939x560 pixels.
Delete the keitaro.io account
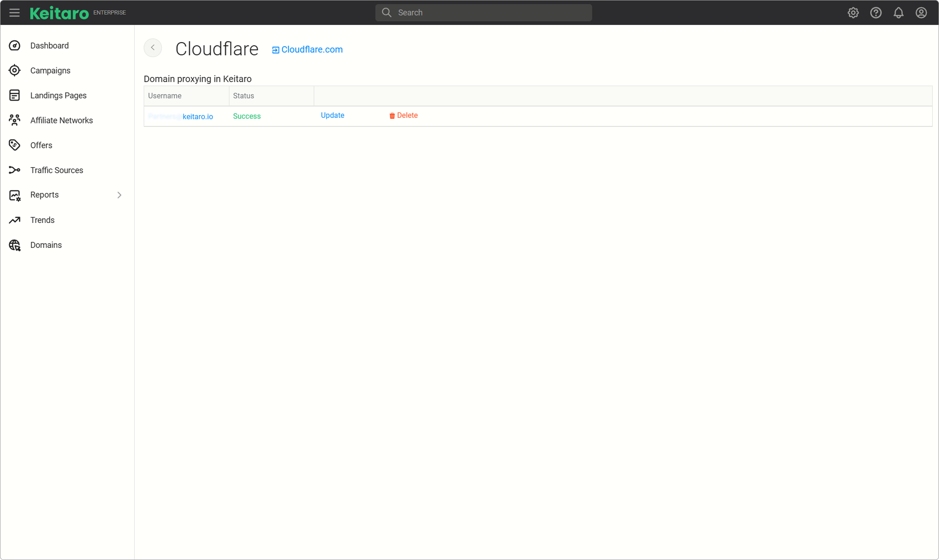[404, 115]
